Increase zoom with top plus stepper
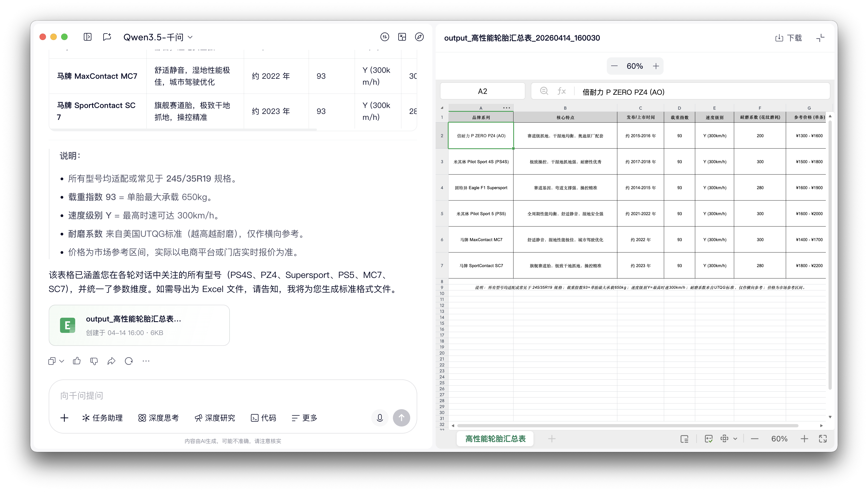The image size is (868, 492). tap(656, 66)
